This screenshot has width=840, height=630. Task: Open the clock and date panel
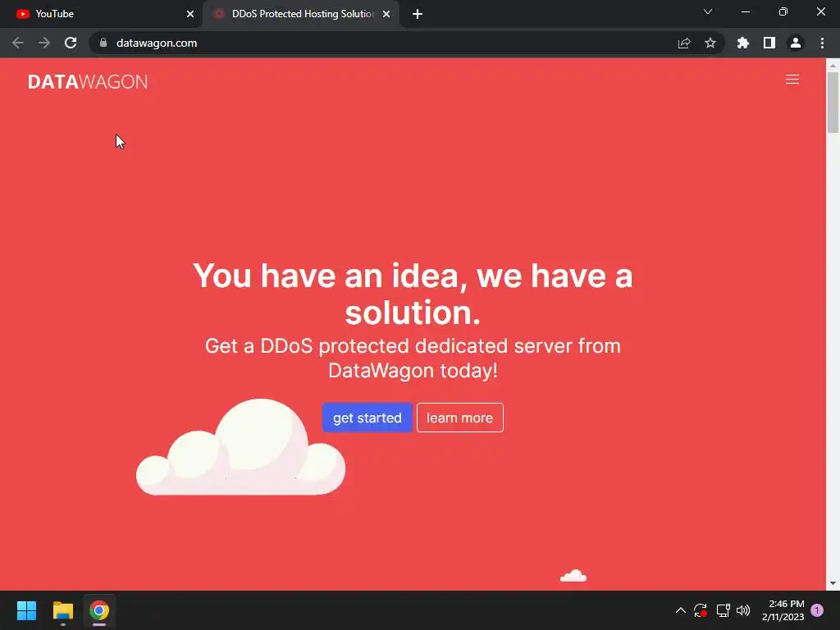pos(783,610)
